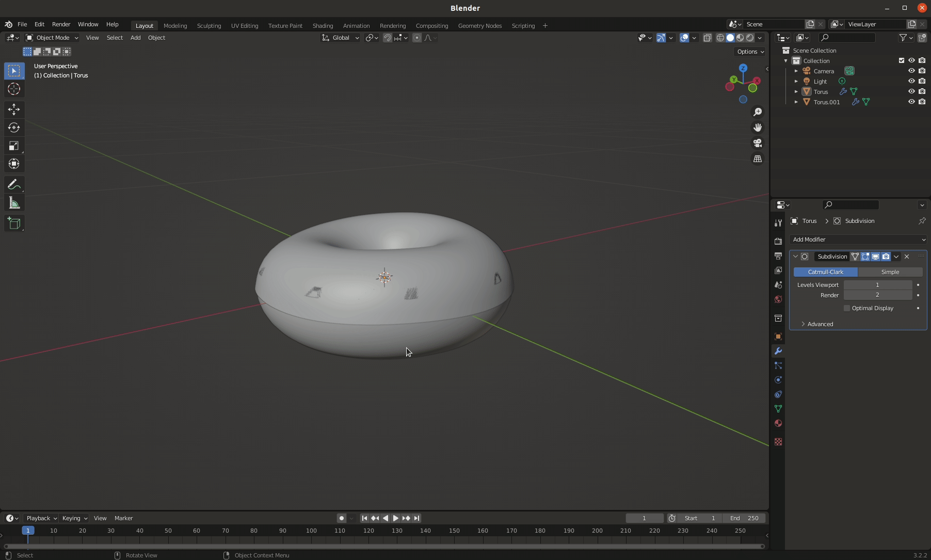This screenshot has height=560, width=931.
Task: Toggle proportional editing
Action: 417,38
